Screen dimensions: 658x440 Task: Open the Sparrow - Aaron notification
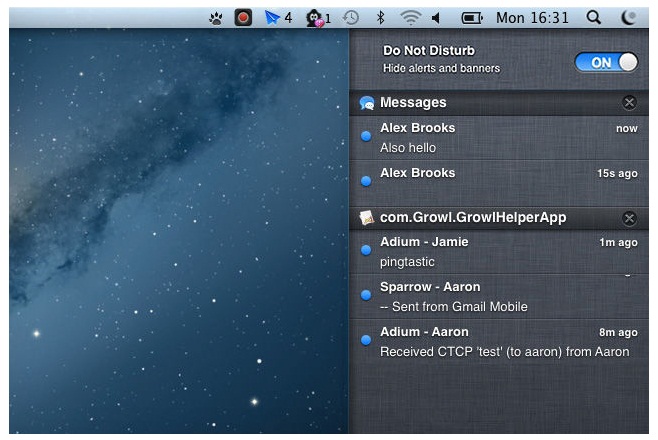click(499, 297)
